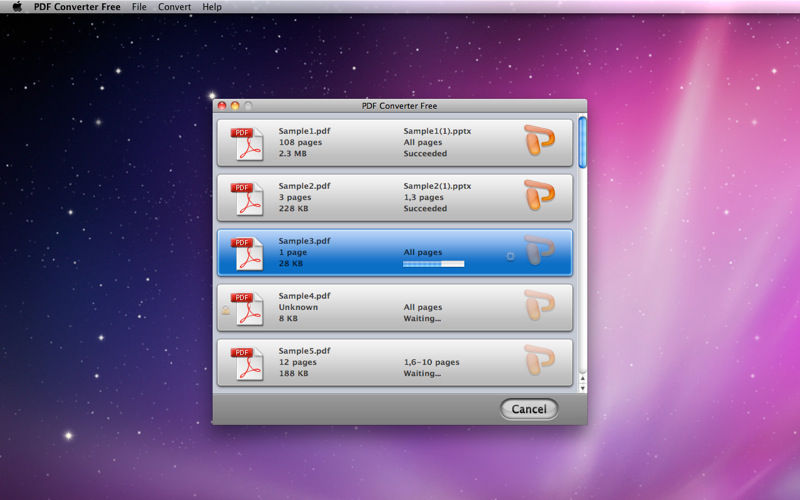Click the spinning gear icon on Sample3.pdf
This screenshot has width=800, height=500.
coord(510,256)
